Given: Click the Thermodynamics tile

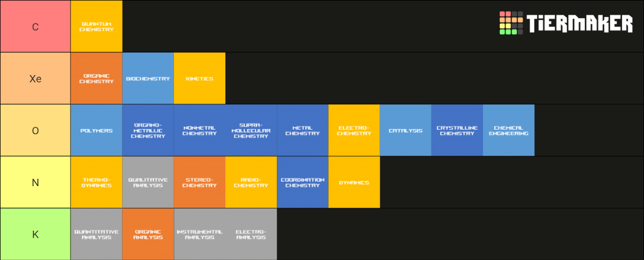Looking at the screenshot, I should (97, 182).
